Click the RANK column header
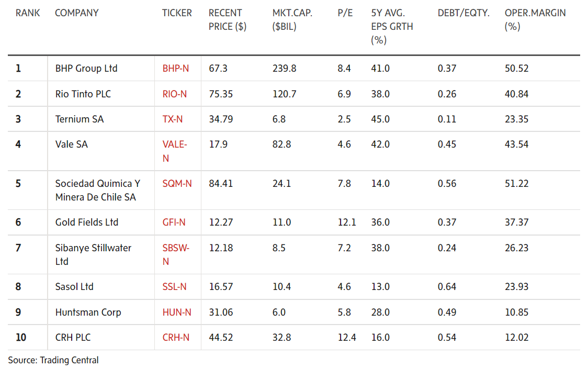 pyautogui.click(x=28, y=13)
